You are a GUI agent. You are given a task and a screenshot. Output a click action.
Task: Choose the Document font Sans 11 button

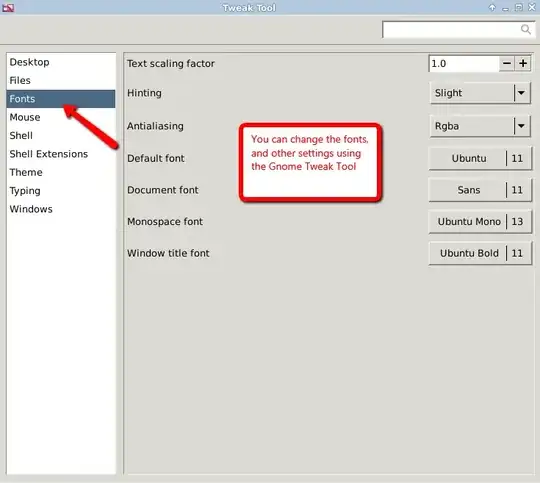pos(480,190)
